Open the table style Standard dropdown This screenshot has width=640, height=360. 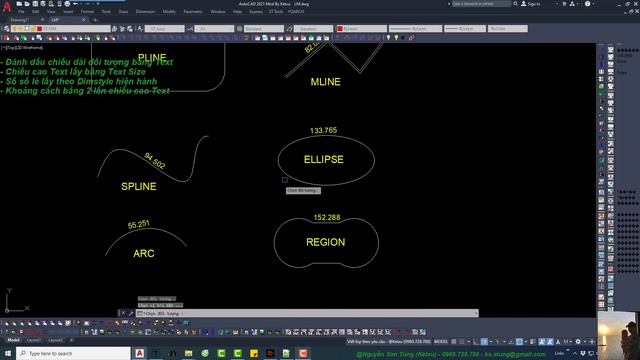pyautogui.click(x=264, y=29)
